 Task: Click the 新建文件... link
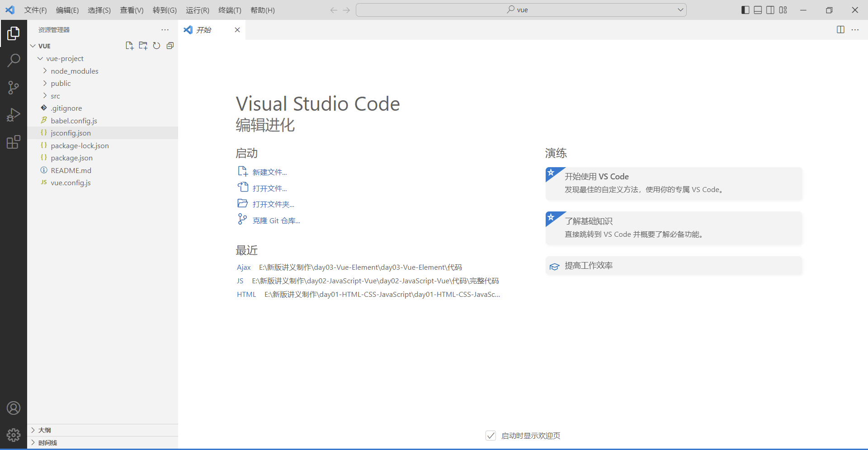tap(269, 172)
